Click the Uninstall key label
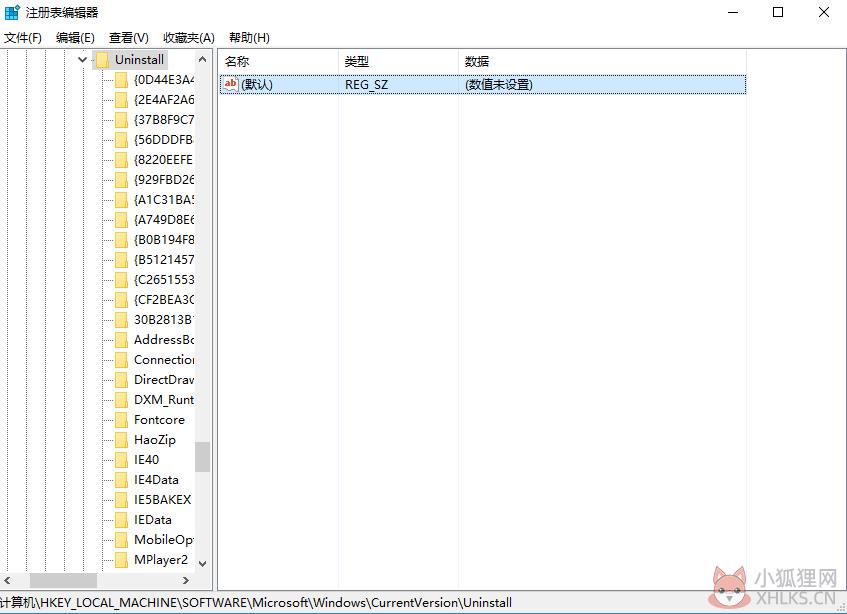The image size is (847, 614). 139,60
